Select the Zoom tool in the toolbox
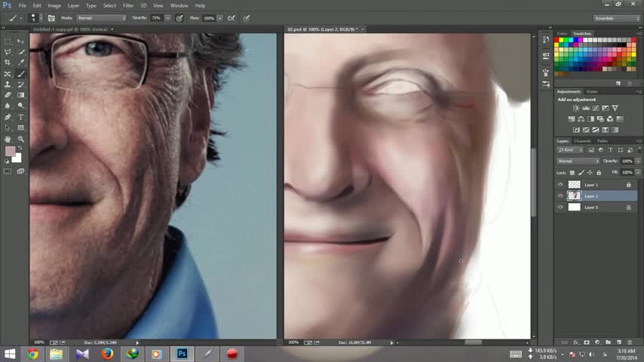This screenshot has height=362, width=644. (21, 140)
